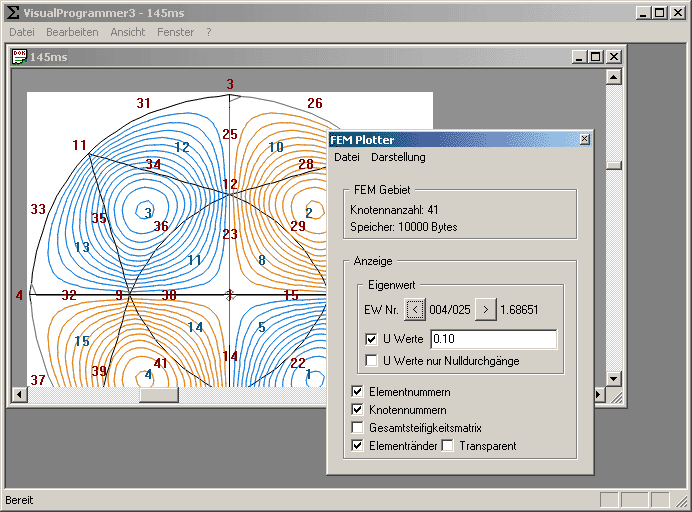Image resolution: width=692 pixels, height=512 pixels.
Task: Go to previous eigenvalue number
Action: pyautogui.click(x=414, y=309)
